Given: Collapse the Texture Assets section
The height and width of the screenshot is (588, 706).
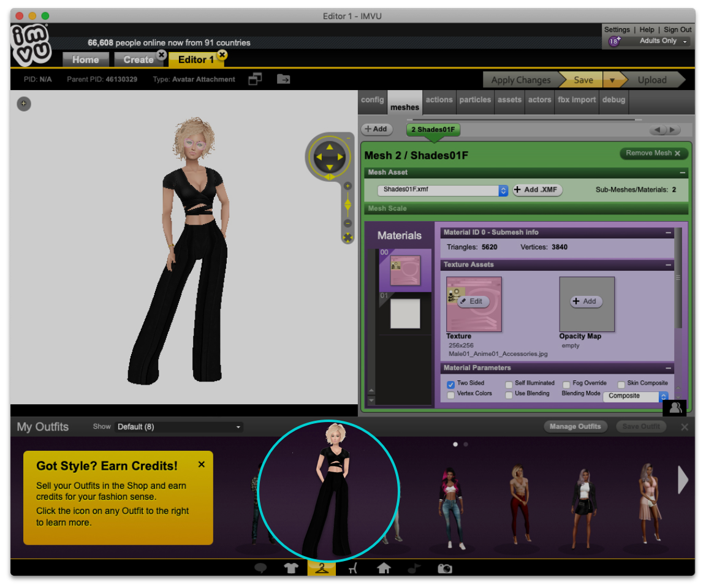Looking at the screenshot, I should click(x=668, y=265).
